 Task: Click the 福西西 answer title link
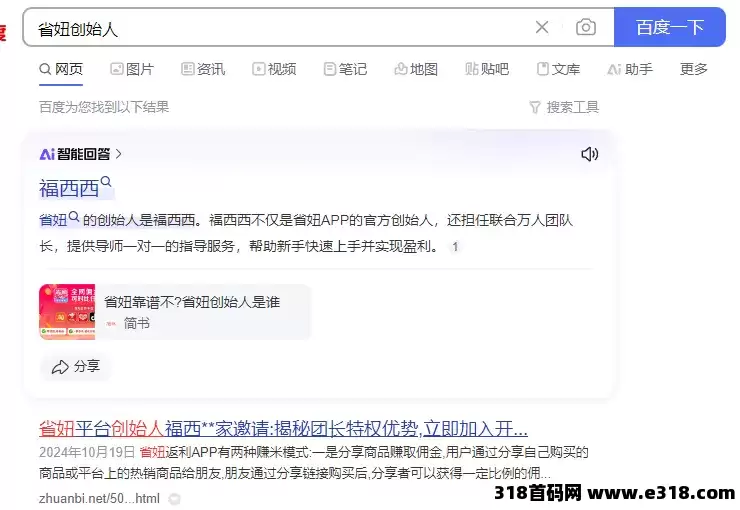tap(69, 189)
